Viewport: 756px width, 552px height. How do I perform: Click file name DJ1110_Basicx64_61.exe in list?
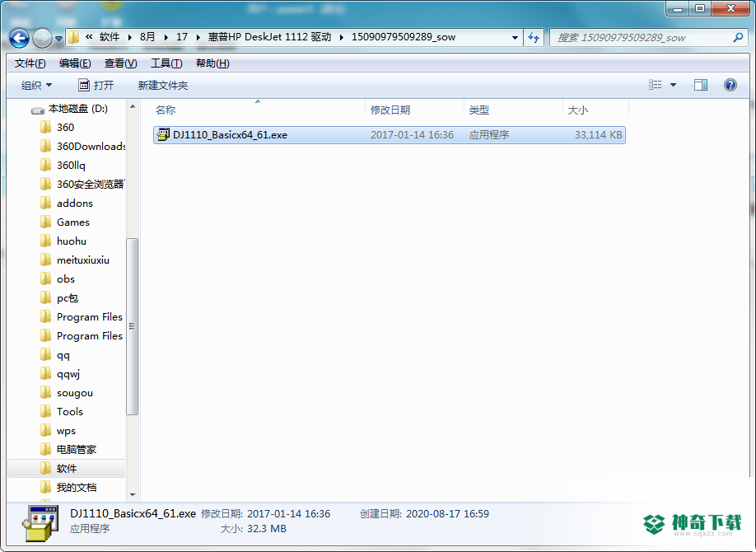click(x=230, y=135)
